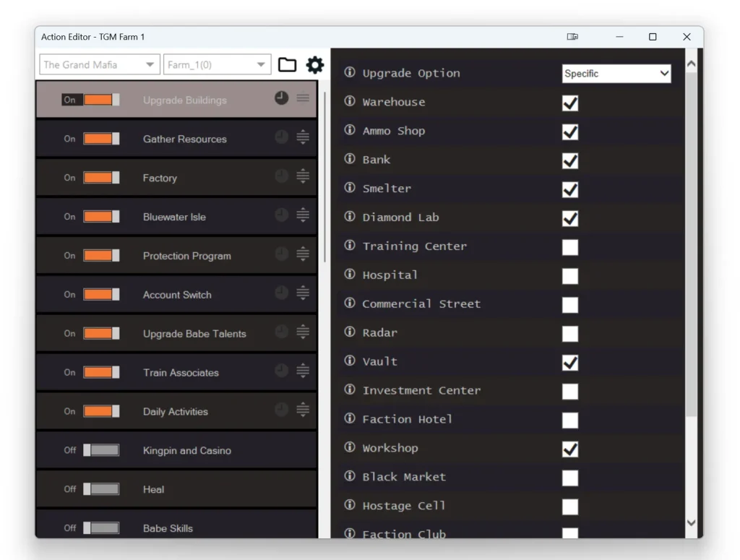Switch off the Bluewater Isle toggle

101,217
